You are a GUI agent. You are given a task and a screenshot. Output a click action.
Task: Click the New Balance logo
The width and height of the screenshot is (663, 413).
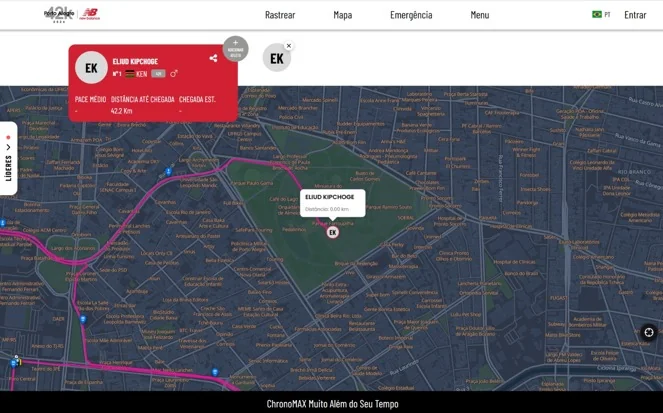[90, 14]
